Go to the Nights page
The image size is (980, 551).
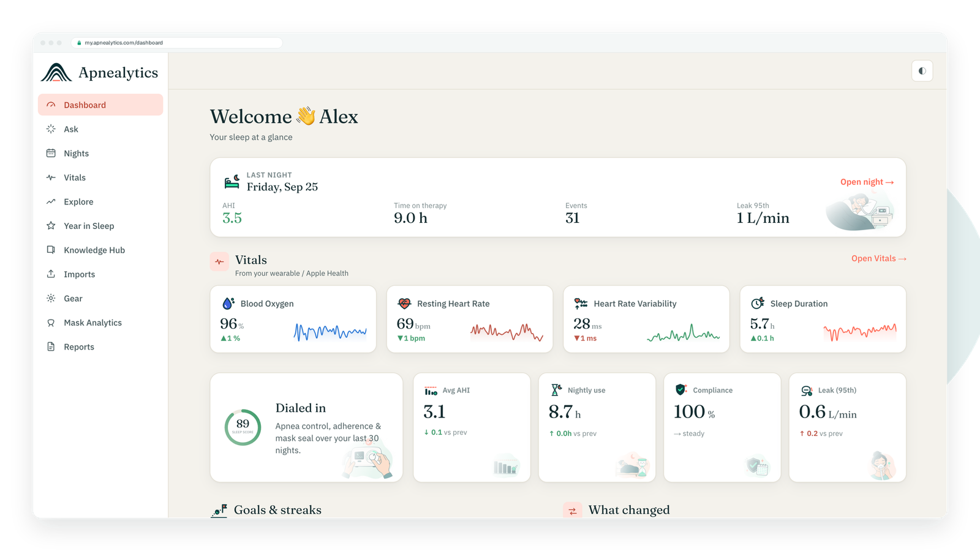pos(100,153)
